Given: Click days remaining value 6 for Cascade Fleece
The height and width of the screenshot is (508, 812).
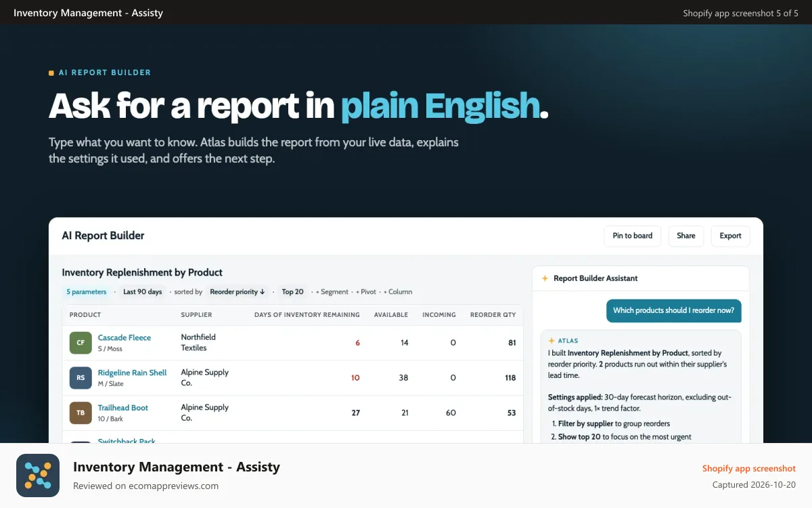Looking at the screenshot, I should (x=358, y=343).
